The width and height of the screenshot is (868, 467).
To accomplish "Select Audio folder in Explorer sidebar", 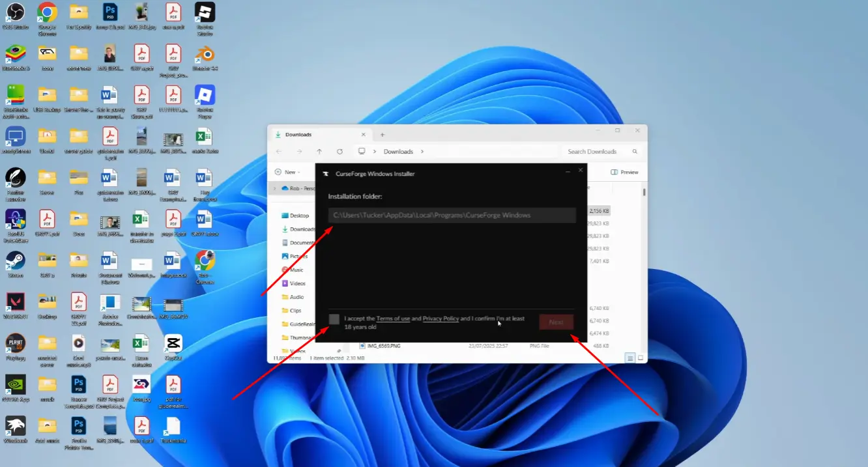I will (x=293, y=297).
